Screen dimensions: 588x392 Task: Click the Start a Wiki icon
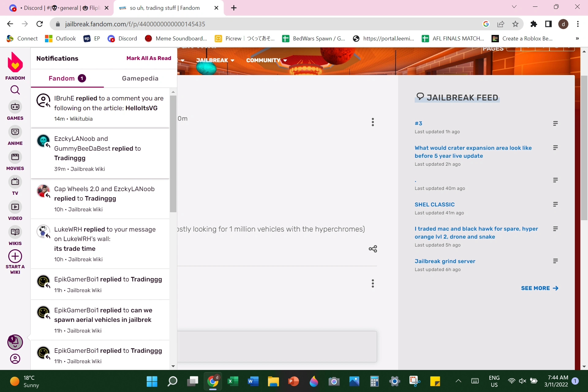pos(15,256)
